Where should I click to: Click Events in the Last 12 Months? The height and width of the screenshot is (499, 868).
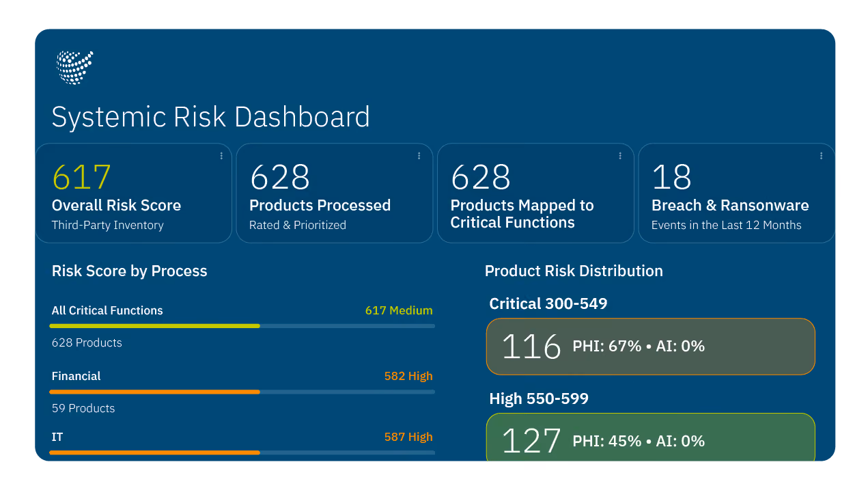click(x=727, y=225)
